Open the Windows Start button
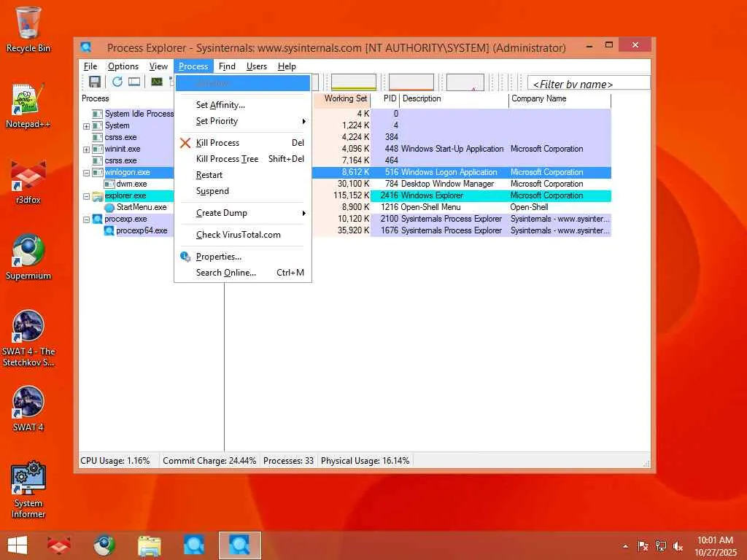Viewport: 747px width, 560px height. tap(18, 545)
